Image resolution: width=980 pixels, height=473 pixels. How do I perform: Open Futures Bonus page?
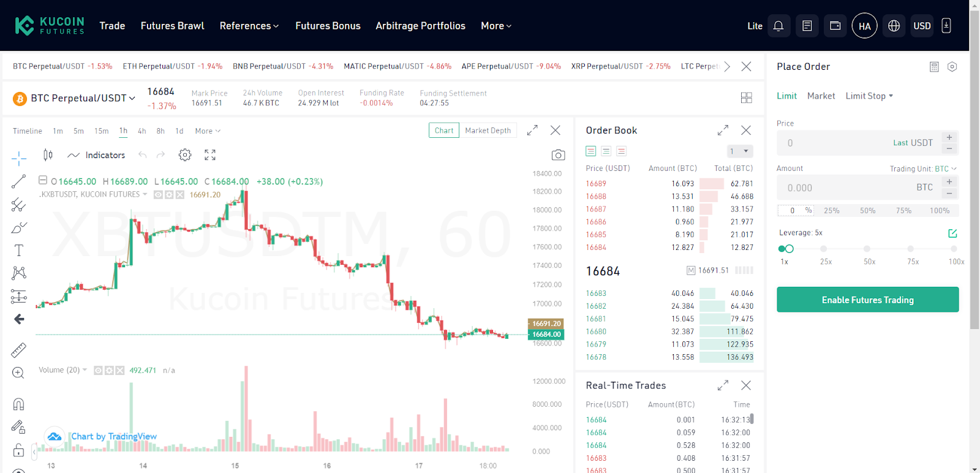(328, 26)
